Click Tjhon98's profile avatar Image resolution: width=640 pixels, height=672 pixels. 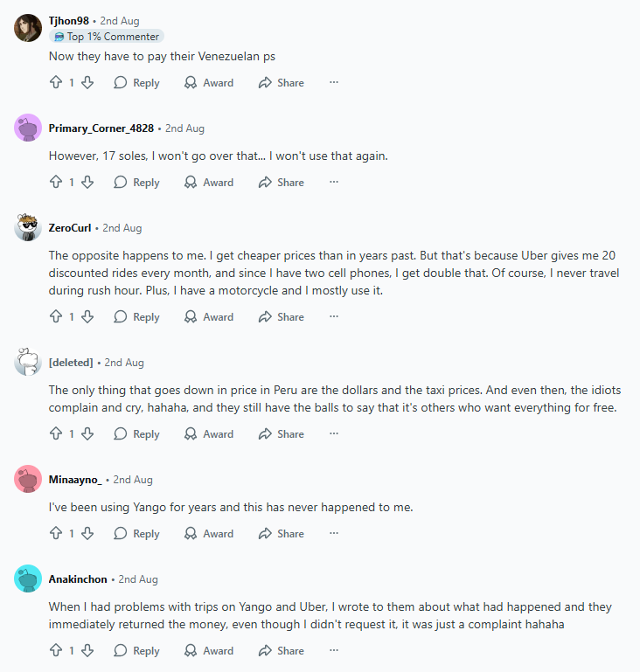point(28,28)
